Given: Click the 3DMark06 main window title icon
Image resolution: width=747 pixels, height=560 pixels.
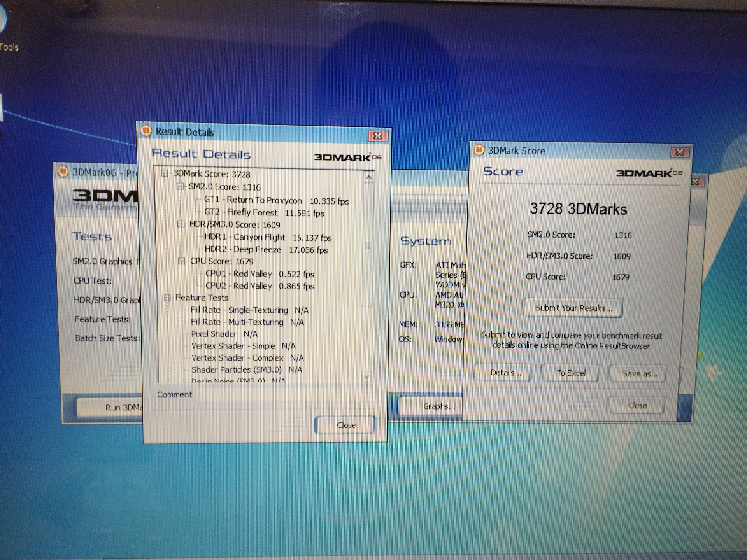Looking at the screenshot, I should (63, 171).
